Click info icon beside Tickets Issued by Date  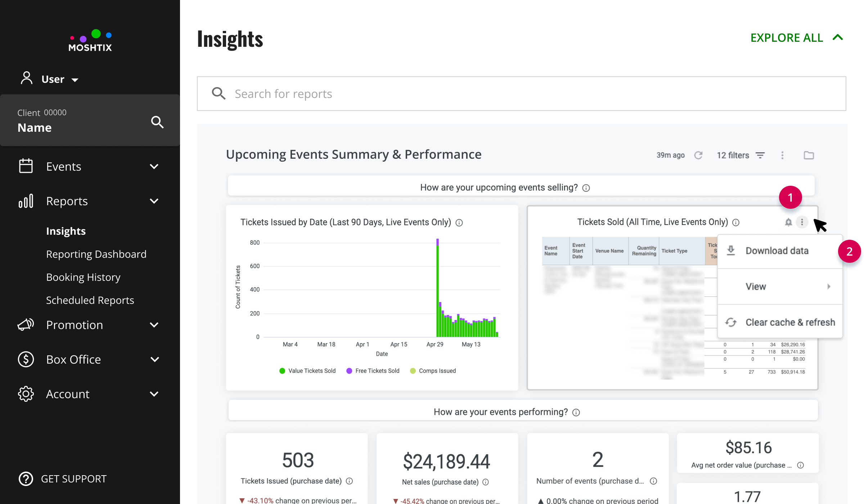459,223
